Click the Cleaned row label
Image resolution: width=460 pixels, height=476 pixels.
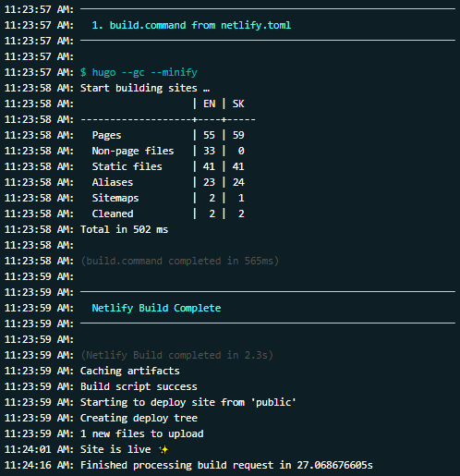(x=113, y=214)
